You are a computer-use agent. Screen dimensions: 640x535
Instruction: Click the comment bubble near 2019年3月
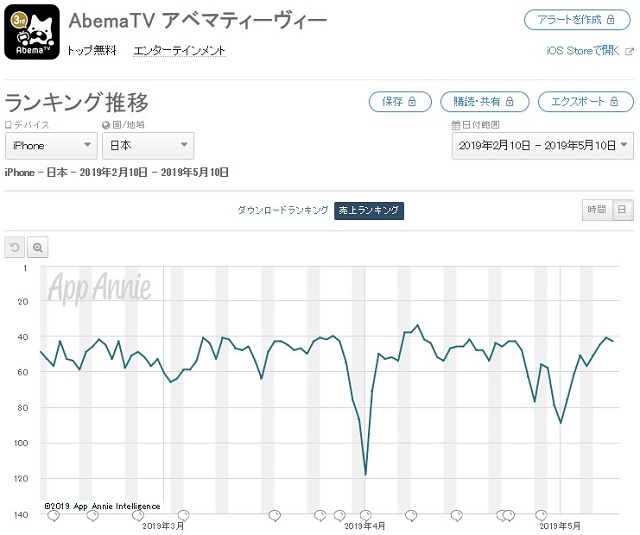click(183, 515)
